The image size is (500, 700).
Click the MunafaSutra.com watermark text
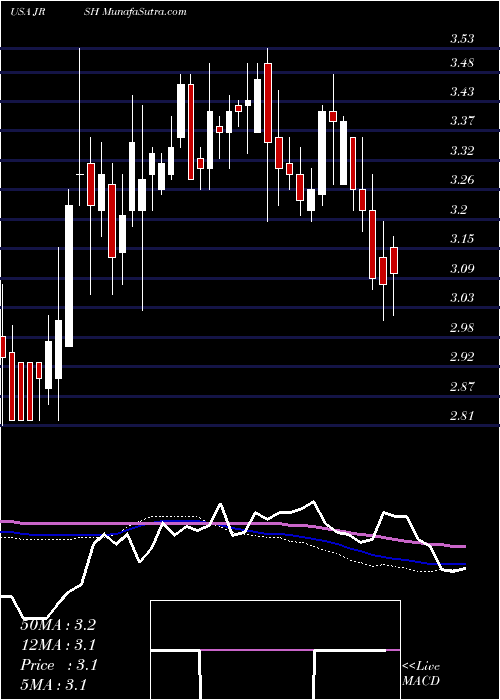click(145, 12)
